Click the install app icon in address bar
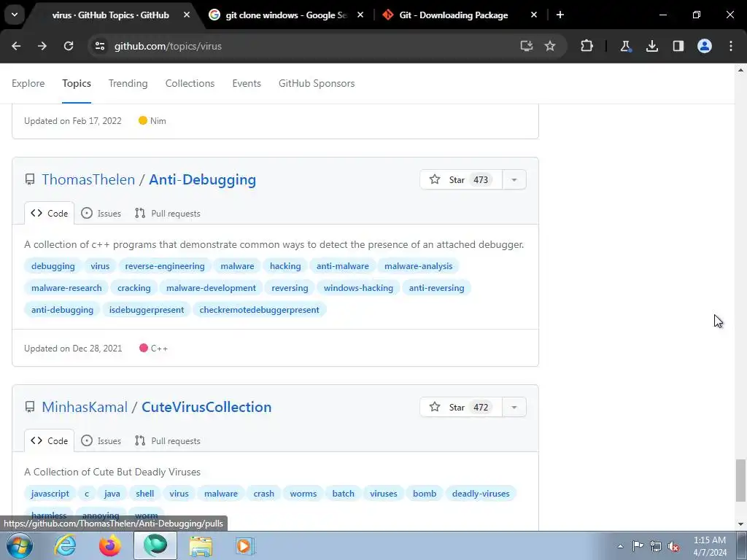This screenshot has width=747, height=560. point(526,46)
